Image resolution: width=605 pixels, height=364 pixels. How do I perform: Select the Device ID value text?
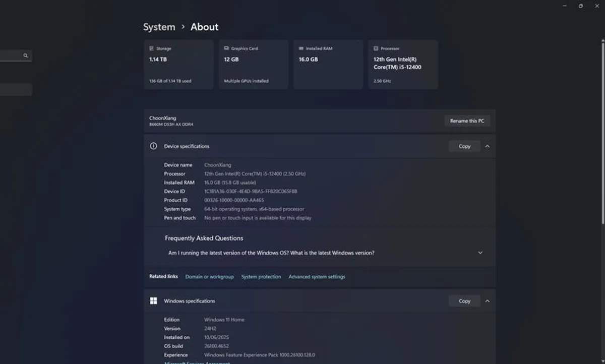point(251,192)
